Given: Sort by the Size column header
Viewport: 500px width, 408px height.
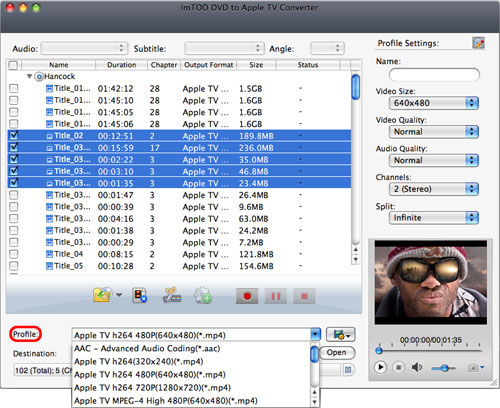Looking at the screenshot, I should [x=256, y=65].
